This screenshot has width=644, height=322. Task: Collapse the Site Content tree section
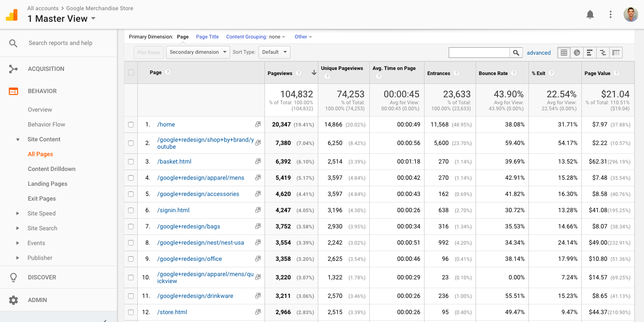[x=18, y=139]
